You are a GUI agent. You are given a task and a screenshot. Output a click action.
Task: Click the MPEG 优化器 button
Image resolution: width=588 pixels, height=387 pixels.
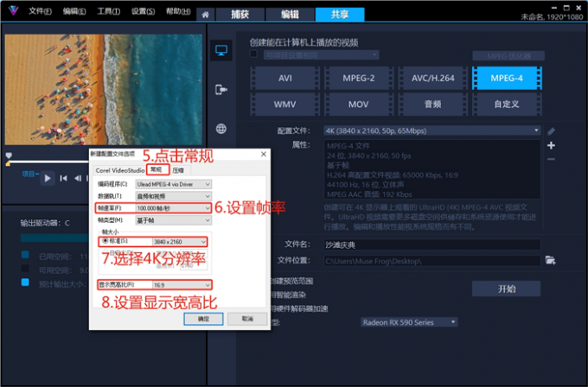[508, 56]
